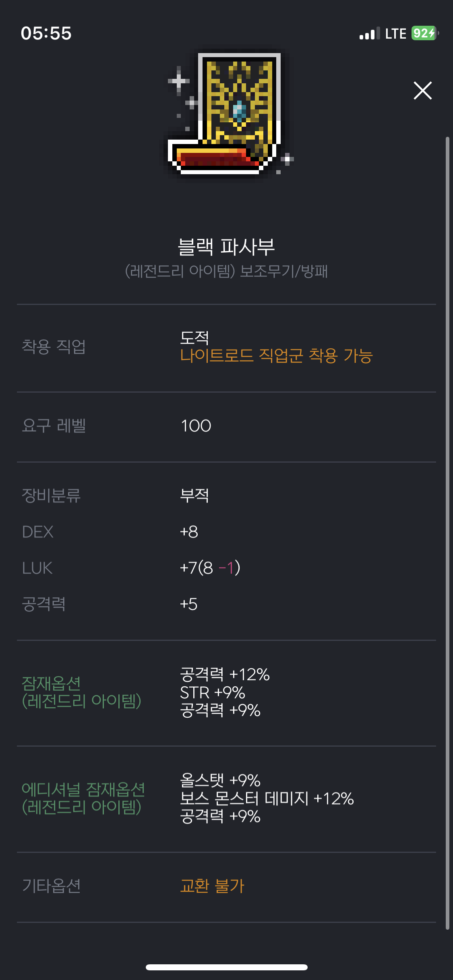This screenshot has height=980, width=453.
Task: Tap the 레전드리 아이템 보조무기/방패 subtitle
Action: [226, 271]
